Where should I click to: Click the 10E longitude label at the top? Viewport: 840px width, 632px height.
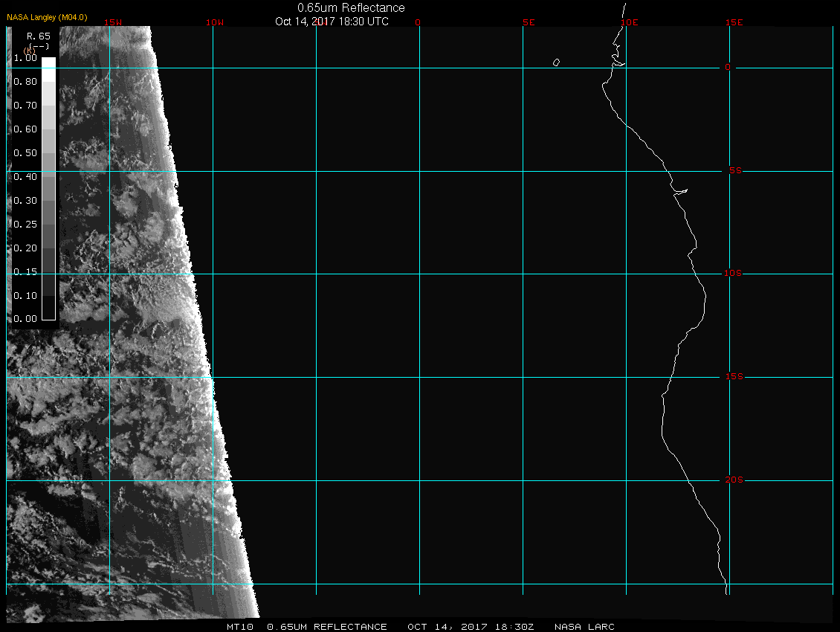pos(629,22)
